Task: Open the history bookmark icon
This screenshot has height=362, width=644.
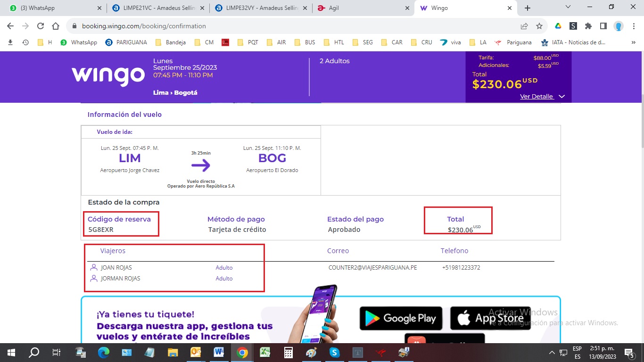Action: coord(25,42)
